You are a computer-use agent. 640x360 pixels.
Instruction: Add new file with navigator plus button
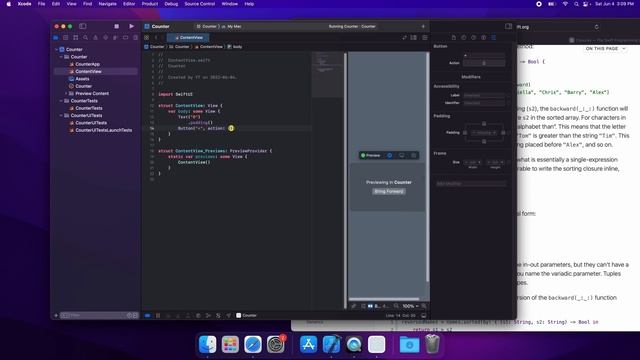pyautogui.click(x=56, y=316)
